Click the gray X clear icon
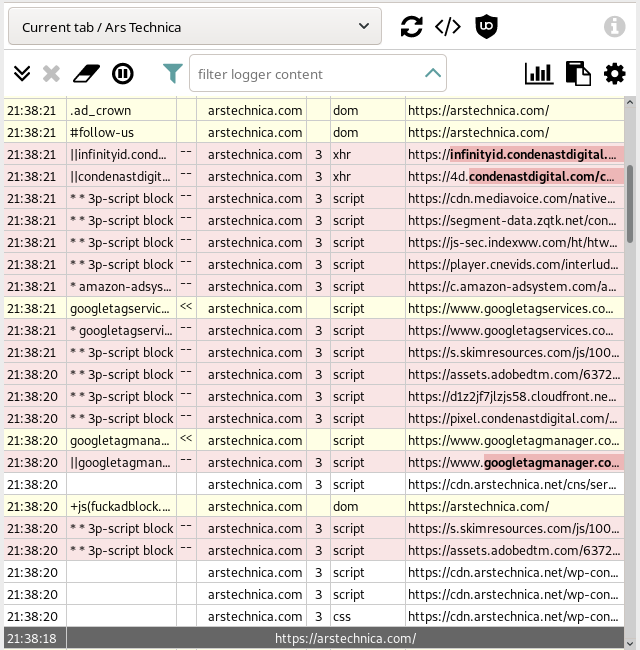640x650 pixels. 51,74
